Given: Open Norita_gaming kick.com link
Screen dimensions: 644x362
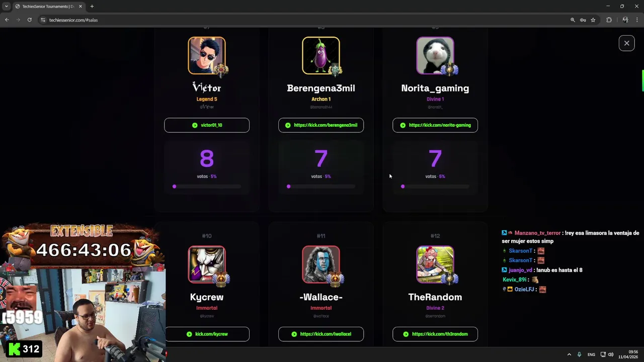Looking at the screenshot, I should tap(435, 125).
